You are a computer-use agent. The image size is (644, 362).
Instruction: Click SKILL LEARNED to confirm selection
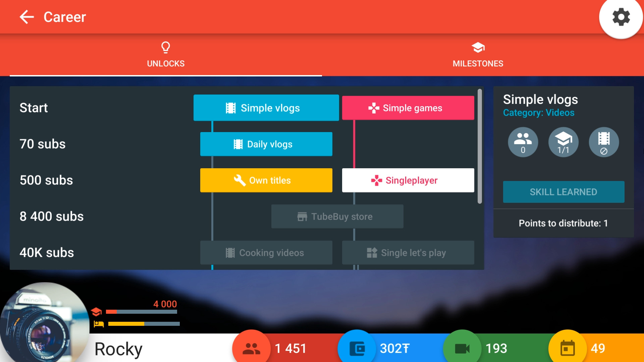[563, 192]
